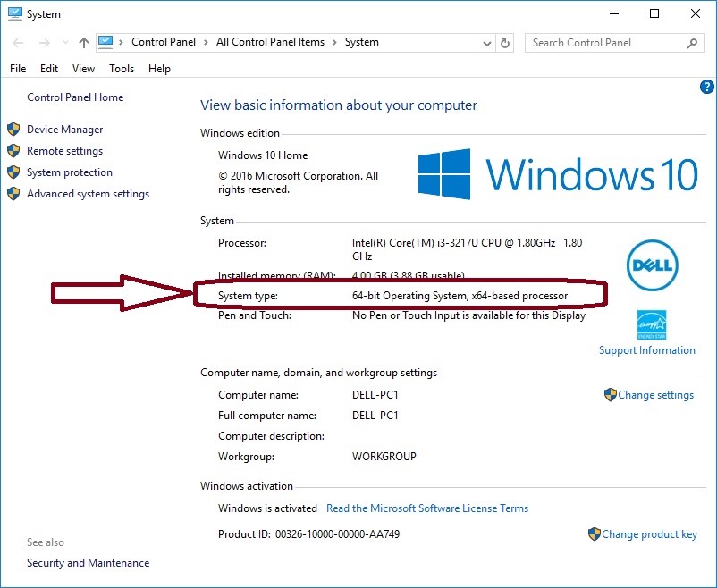Select the Computer name DELL-PC1 value
Screen dimensions: 717x588
tap(375, 395)
